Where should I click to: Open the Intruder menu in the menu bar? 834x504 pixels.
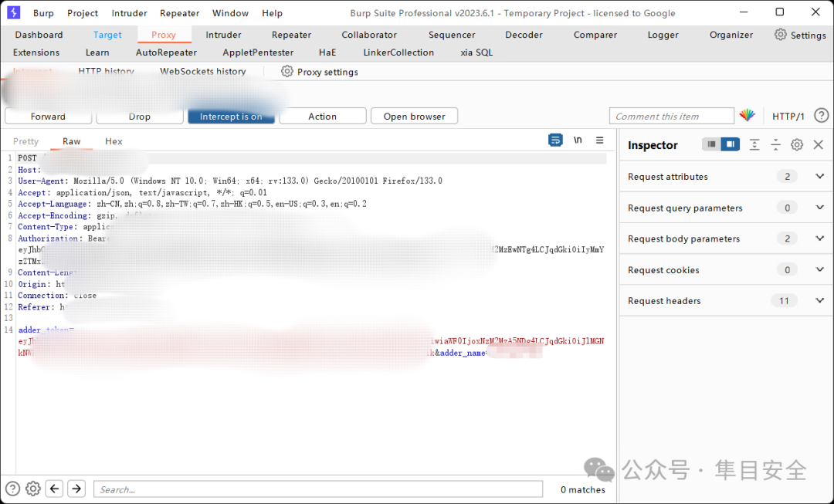(129, 13)
